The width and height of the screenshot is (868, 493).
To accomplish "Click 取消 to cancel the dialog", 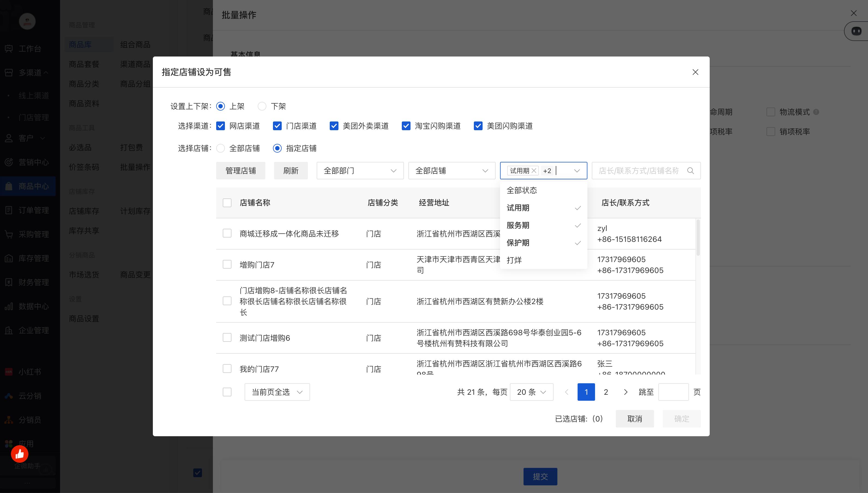I will pyautogui.click(x=635, y=419).
